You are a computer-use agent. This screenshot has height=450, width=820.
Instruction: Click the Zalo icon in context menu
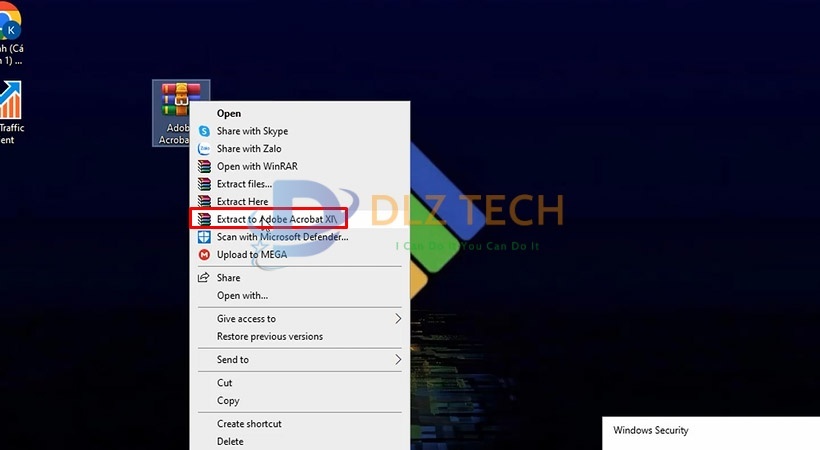tap(204, 149)
